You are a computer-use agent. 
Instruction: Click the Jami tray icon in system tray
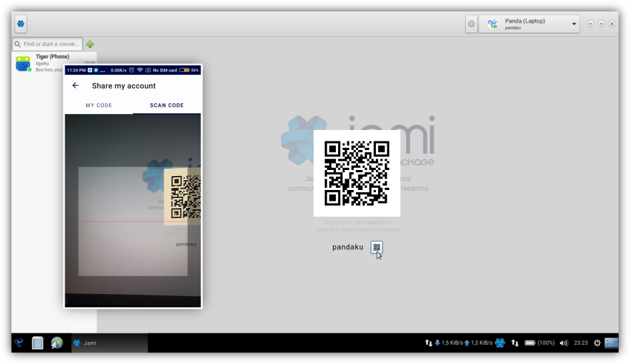(x=500, y=343)
